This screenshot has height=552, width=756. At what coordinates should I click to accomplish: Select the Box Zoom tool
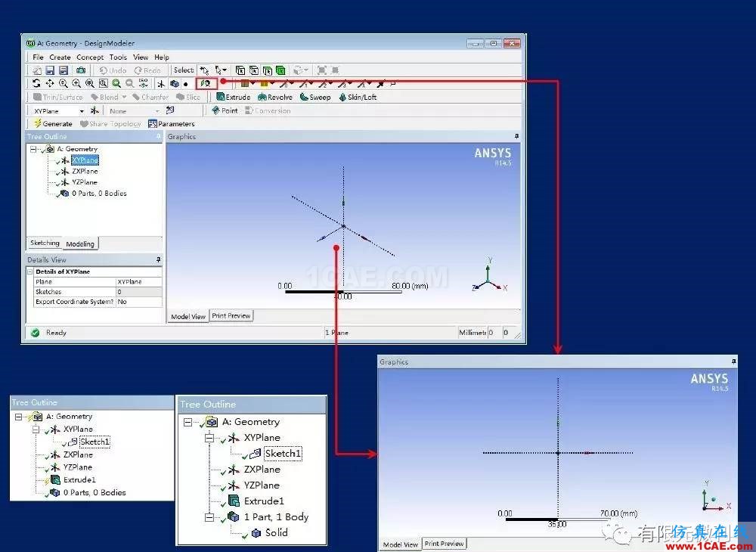pyautogui.click(x=76, y=83)
